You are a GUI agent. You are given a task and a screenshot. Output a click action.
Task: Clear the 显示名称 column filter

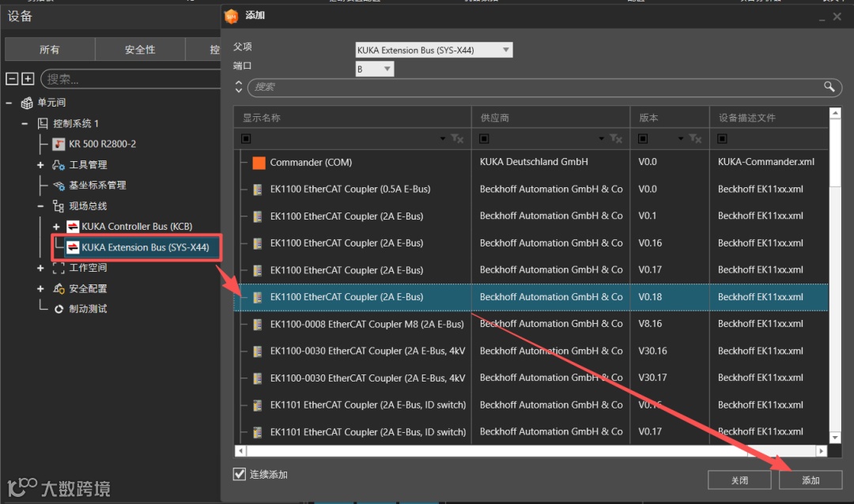pyautogui.click(x=457, y=139)
